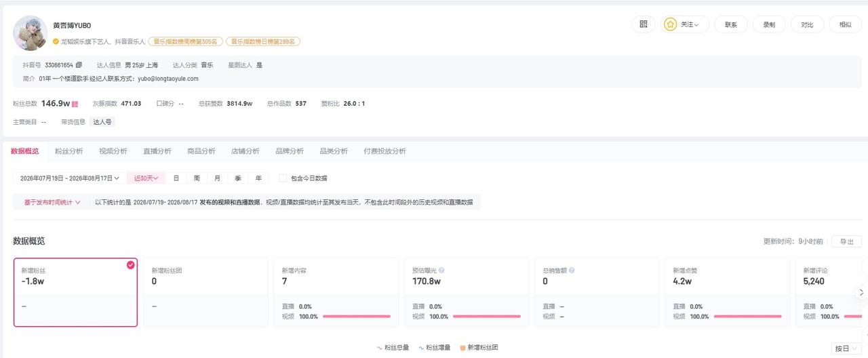Viewport: 868px width, 358px height.
Task: Select the 季 period option
Action: 238,178
